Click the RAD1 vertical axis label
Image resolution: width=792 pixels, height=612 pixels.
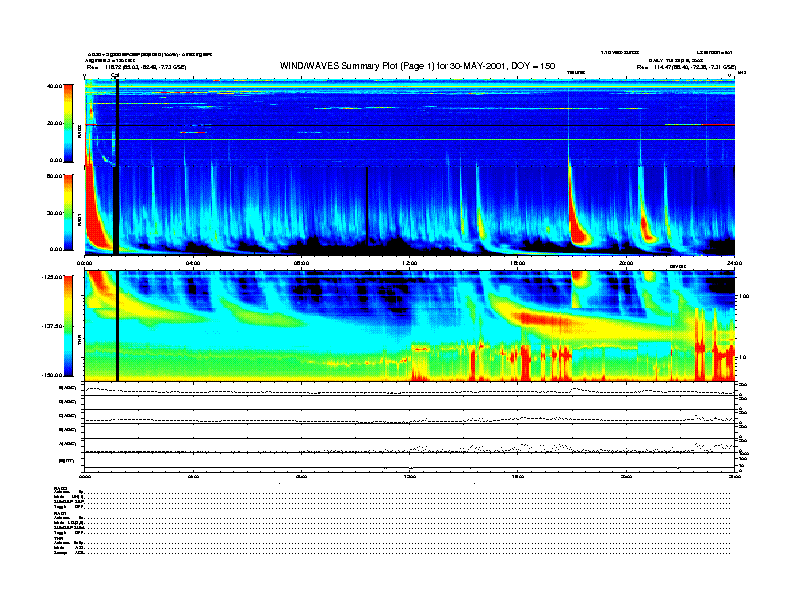click(79, 219)
